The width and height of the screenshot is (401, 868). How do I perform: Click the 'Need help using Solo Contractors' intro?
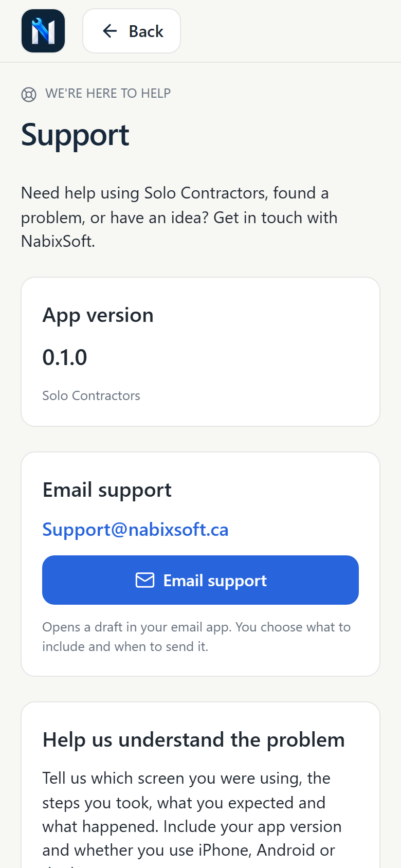[x=179, y=217]
